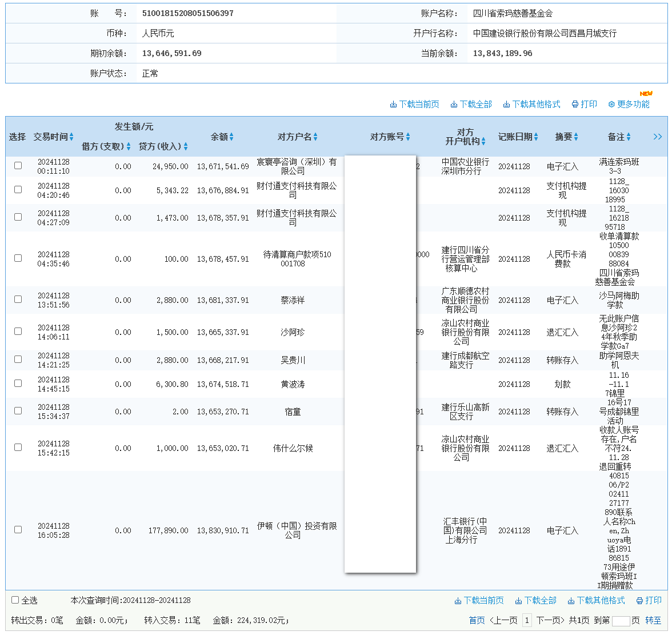672x635 pixels.
Task: Click 中国建设银行股份有限公司西昌月城支行 text
Action: [x=545, y=33]
